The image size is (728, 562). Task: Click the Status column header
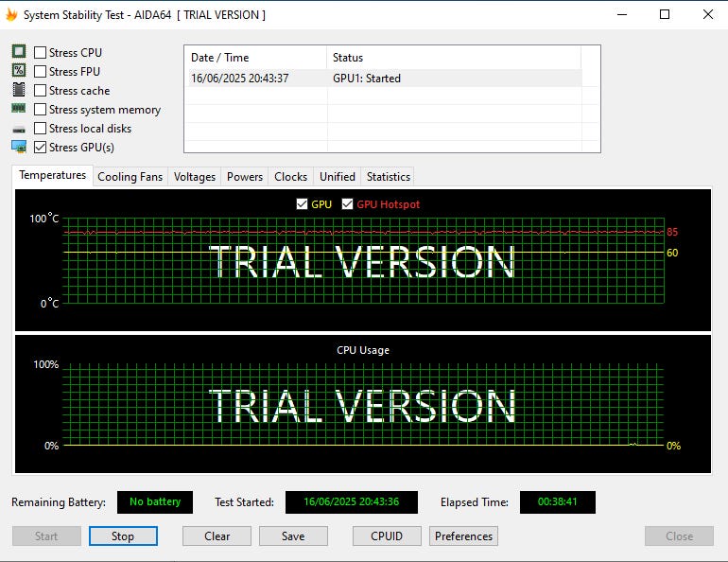[x=454, y=58]
